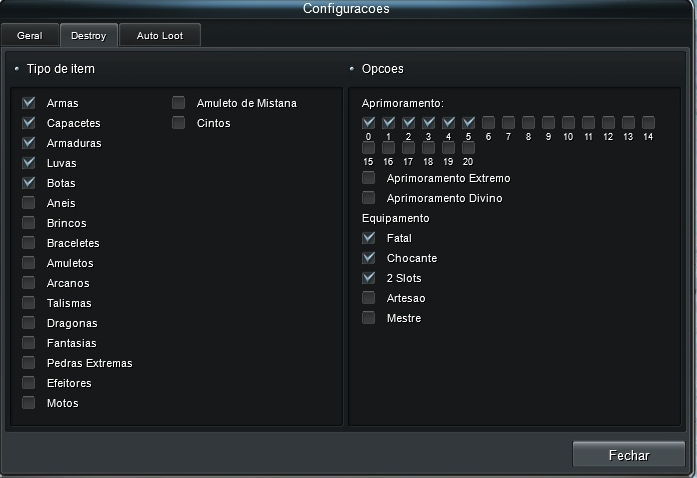This screenshot has height=478, width=697.
Task: Uncheck enhancement level 0 box
Action: pyautogui.click(x=369, y=122)
